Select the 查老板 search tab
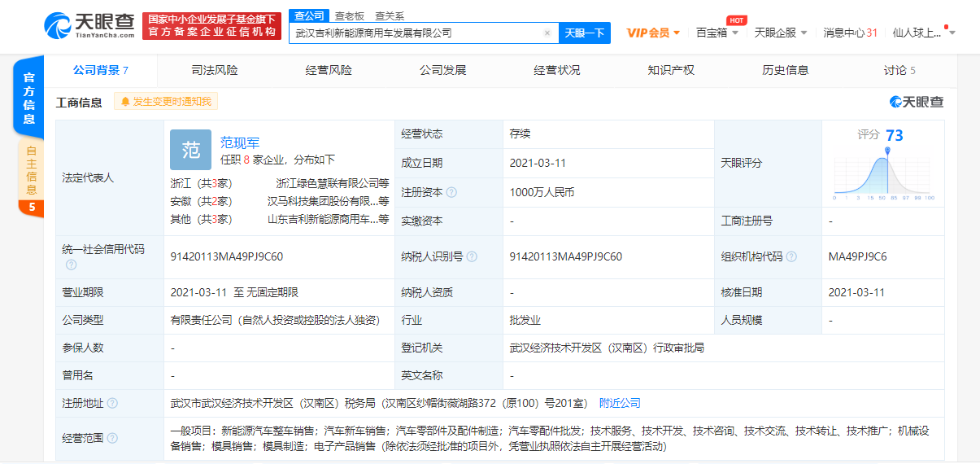980x464 pixels. pos(350,15)
